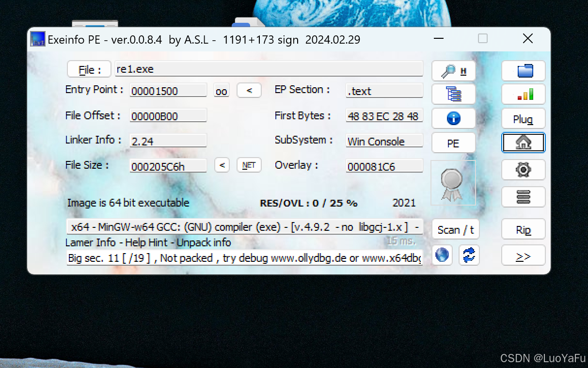Click the Entry Point value 00001500
This screenshot has height=368, width=588.
[x=168, y=91]
